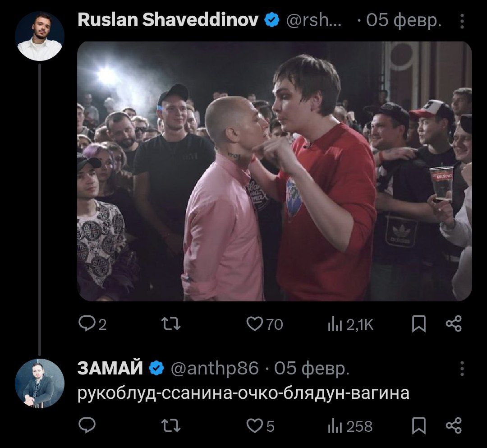Retweet Ruslan Shaveddinov's photo post
The height and width of the screenshot is (448, 487).
click(x=171, y=324)
